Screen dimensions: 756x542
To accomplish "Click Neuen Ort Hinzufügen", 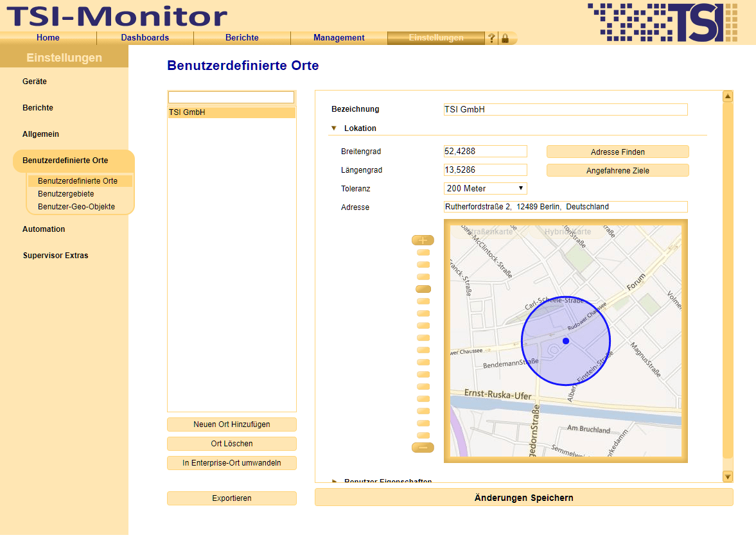I will point(232,424).
